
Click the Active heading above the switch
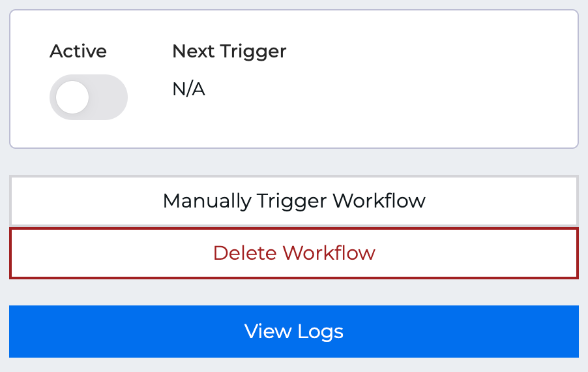[78, 51]
